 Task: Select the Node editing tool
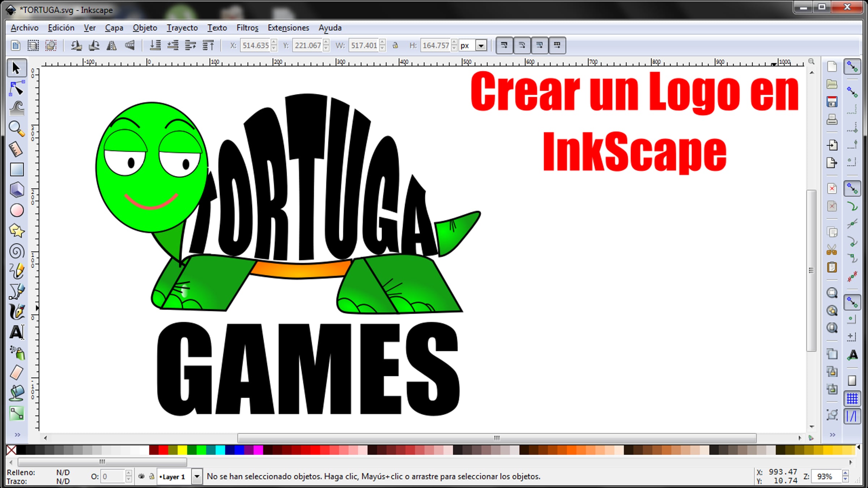pos(17,88)
